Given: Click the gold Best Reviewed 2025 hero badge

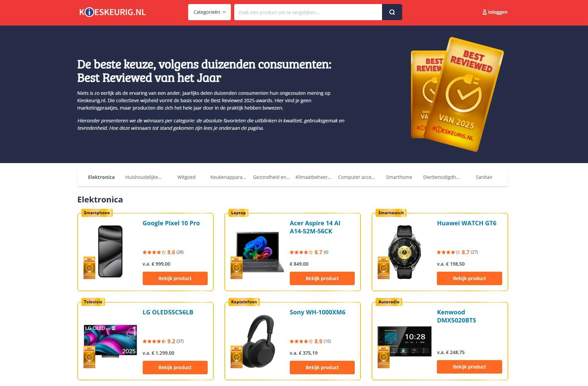Looking at the screenshot, I should 464,94.
